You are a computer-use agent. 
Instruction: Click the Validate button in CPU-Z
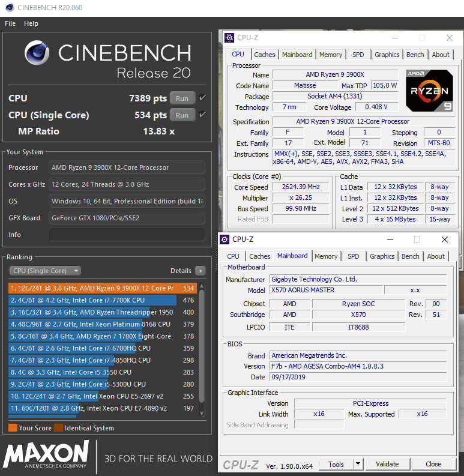point(388,464)
